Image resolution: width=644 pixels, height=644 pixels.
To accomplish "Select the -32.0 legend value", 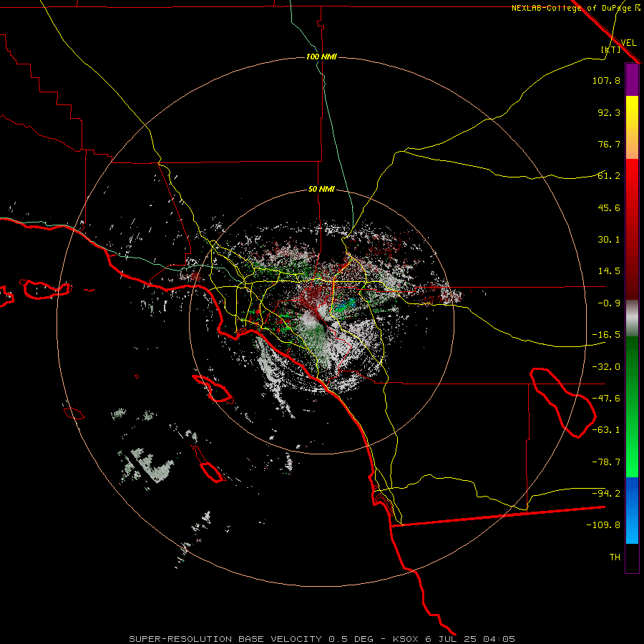I will tap(606, 367).
